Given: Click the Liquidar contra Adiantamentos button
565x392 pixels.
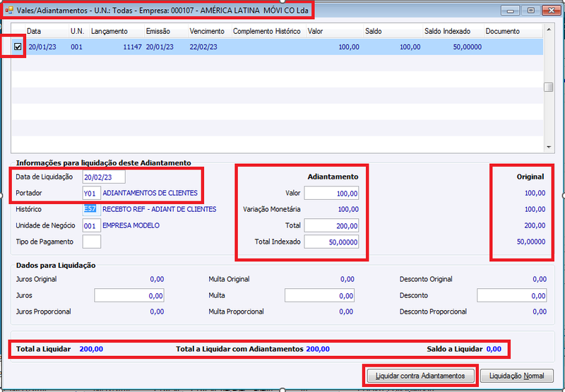Looking at the screenshot, I should 420,376.
